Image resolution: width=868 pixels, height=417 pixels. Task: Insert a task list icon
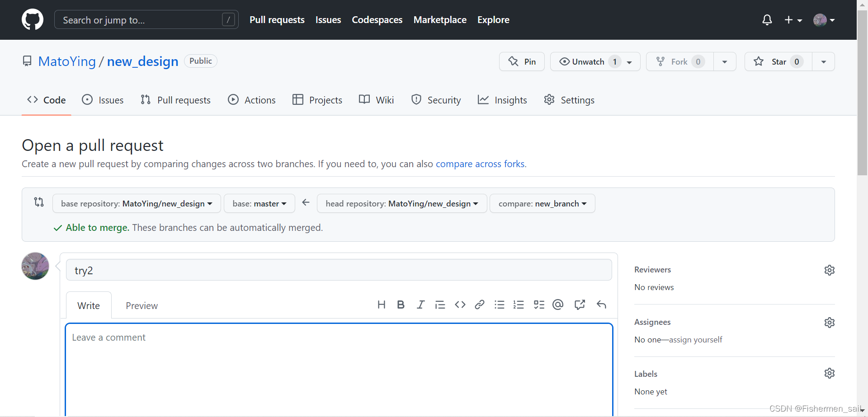tap(539, 305)
